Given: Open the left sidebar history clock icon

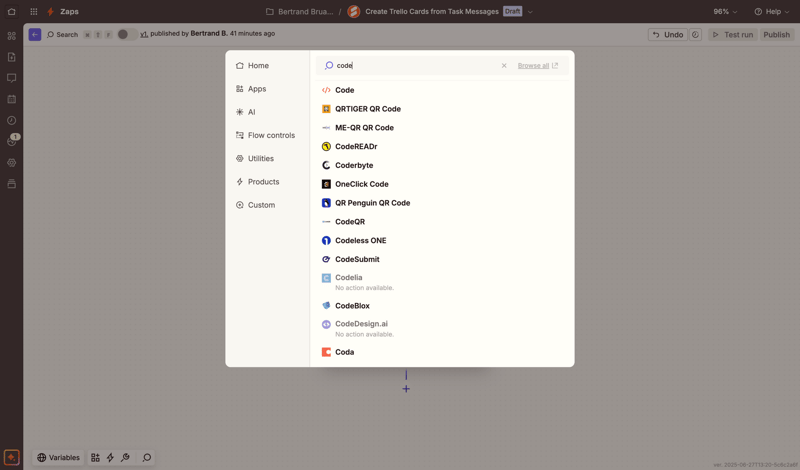Looking at the screenshot, I should tap(11, 120).
